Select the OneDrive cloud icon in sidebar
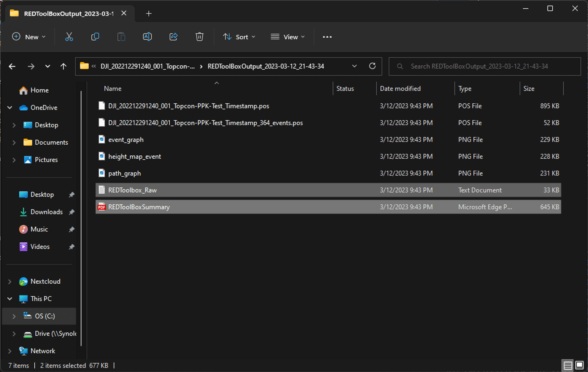The width and height of the screenshot is (588, 372). click(24, 108)
